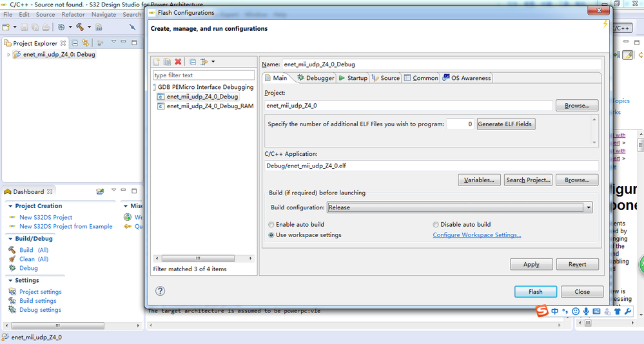Click the Save icon in main toolbar
This screenshot has height=344, width=644.
tap(24, 27)
